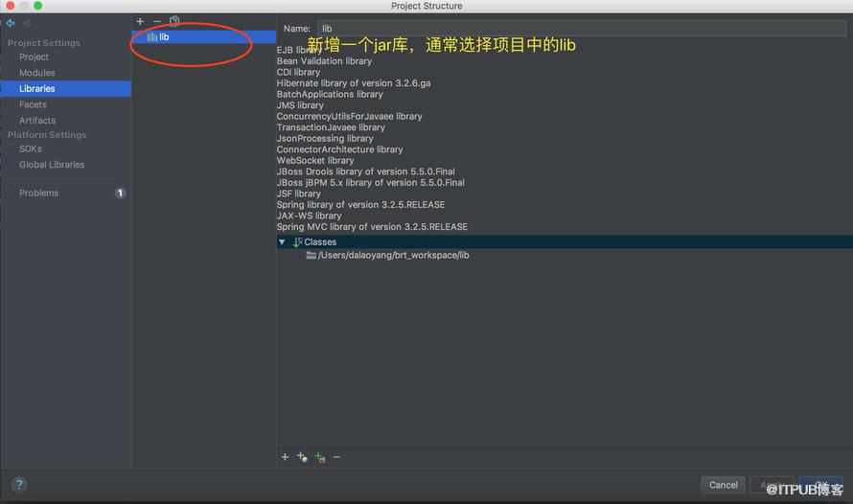Image resolution: width=853 pixels, height=504 pixels.
Task: Click the Problems count badge
Action: tap(120, 193)
